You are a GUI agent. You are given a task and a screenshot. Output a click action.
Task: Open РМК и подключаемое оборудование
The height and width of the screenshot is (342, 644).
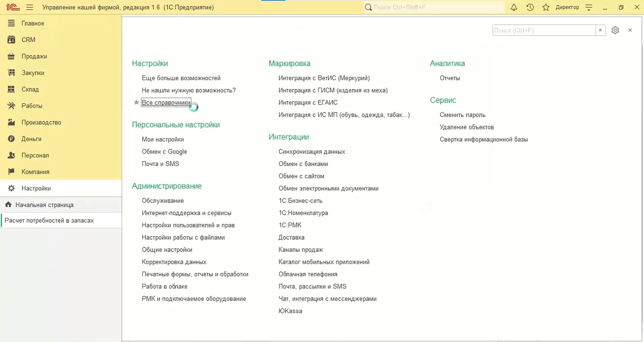pos(194,299)
